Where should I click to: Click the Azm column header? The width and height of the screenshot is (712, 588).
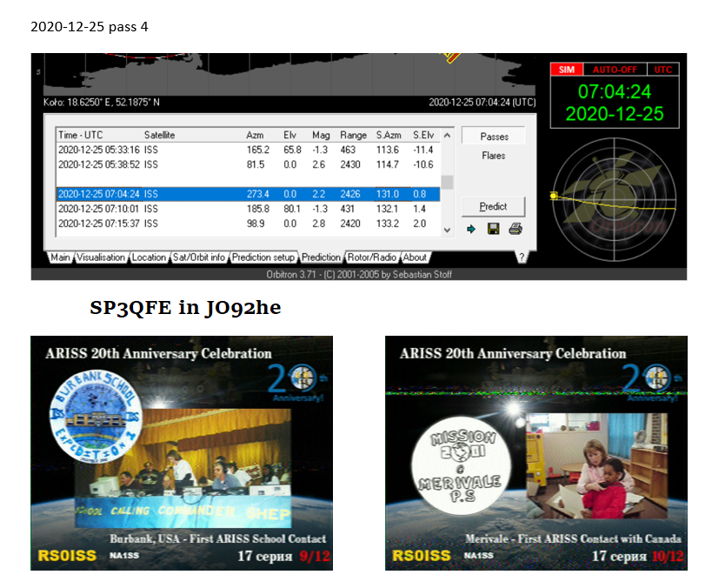[255, 135]
